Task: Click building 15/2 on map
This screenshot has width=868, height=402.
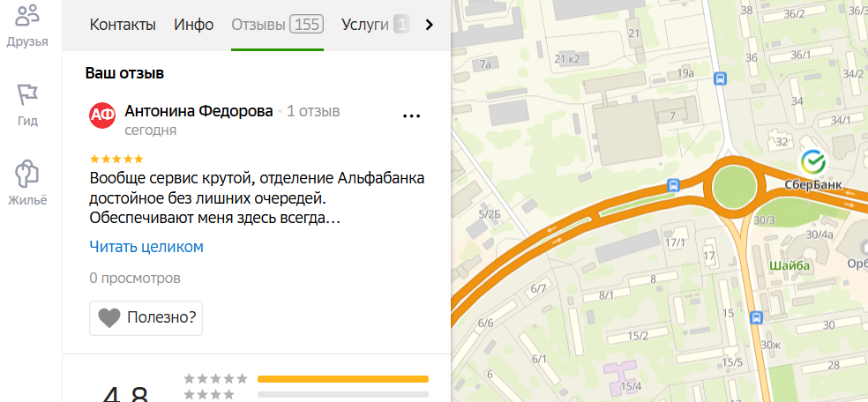Action: point(639,336)
